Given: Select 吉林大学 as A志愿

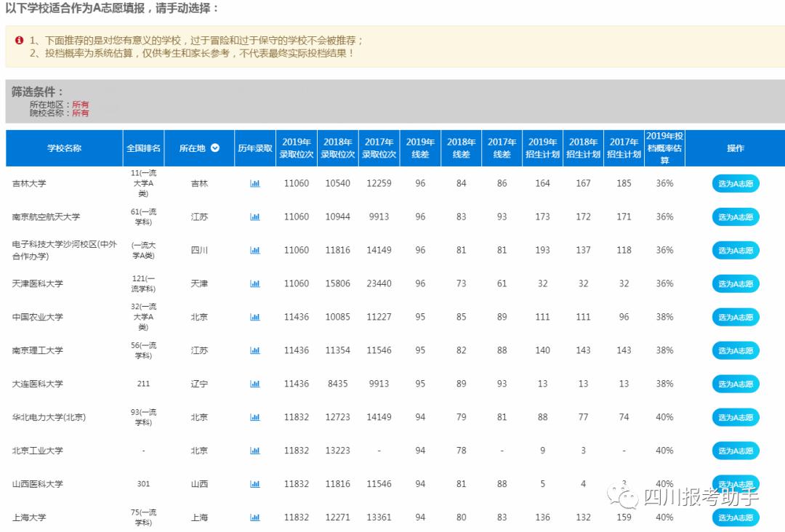Looking at the screenshot, I should [736, 184].
